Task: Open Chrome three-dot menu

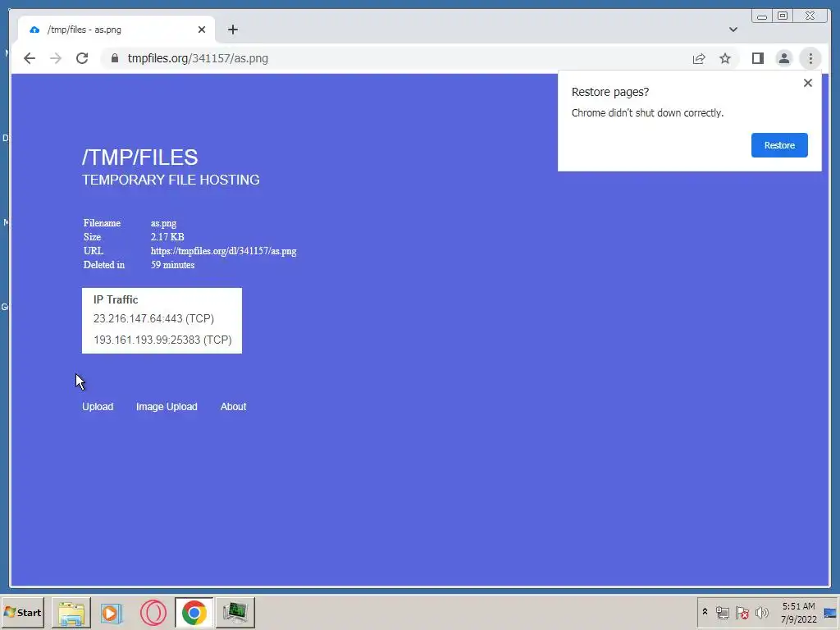Action: pos(810,58)
